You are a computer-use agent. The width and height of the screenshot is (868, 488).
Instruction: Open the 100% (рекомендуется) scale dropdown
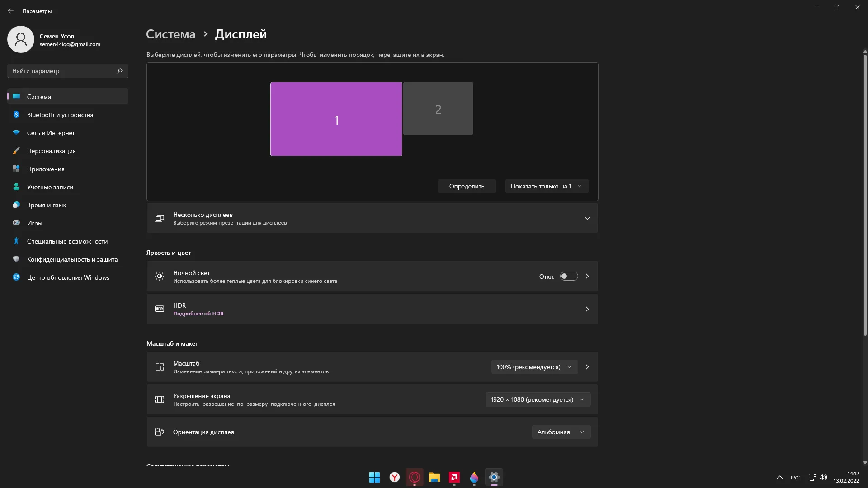(534, 367)
